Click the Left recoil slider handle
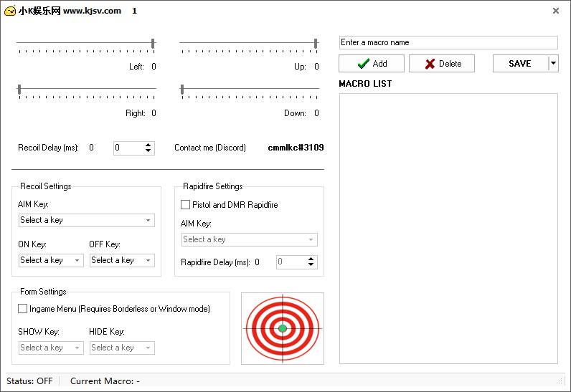 pos(154,44)
